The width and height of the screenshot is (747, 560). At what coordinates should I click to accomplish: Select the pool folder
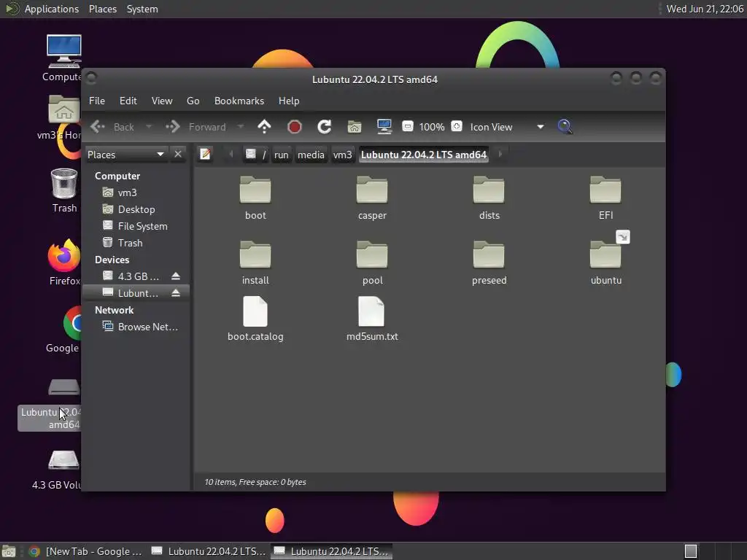[x=372, y=262]
